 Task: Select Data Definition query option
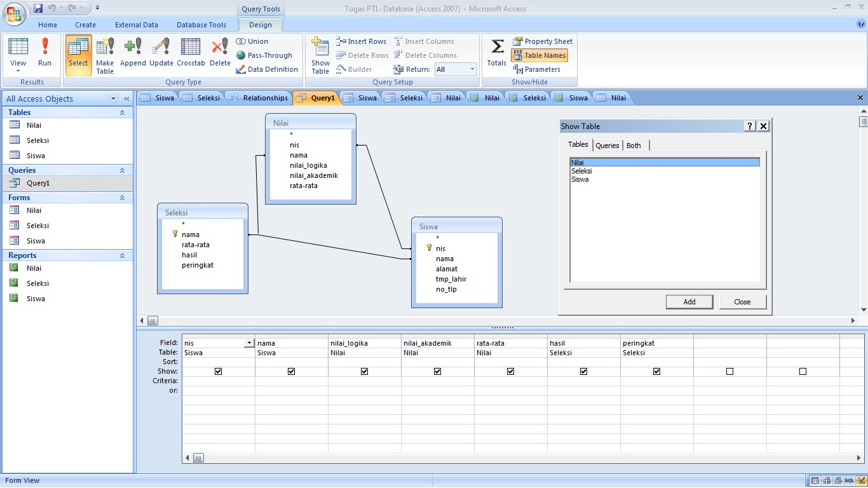click(267, 69)
